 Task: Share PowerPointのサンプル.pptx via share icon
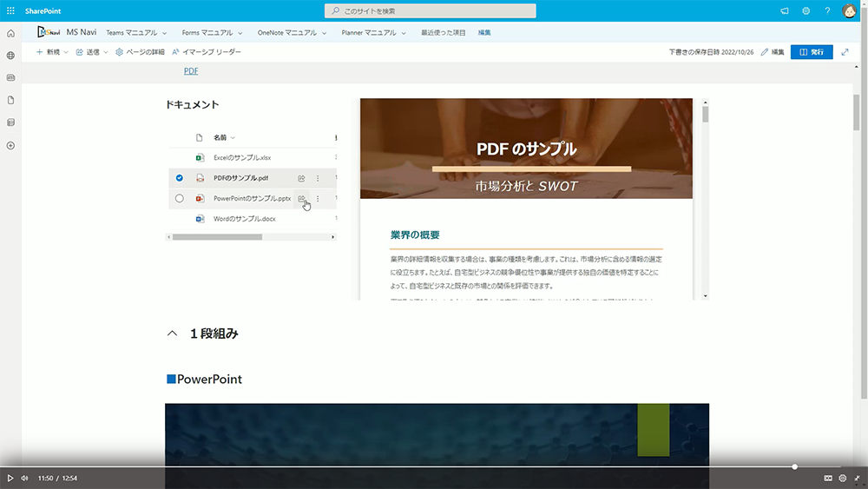pyautogui.click(x=301, y=198)
